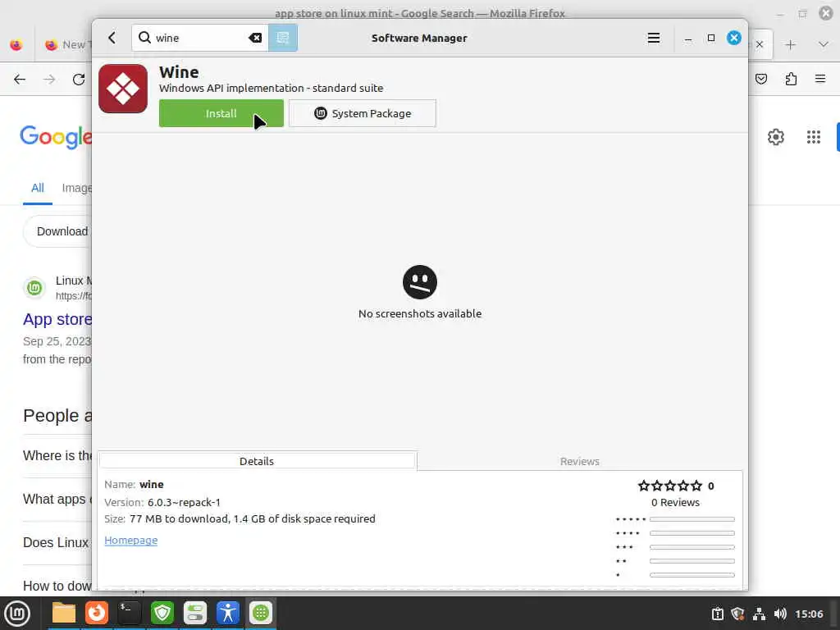
Task: Click the no screenshots sad face icon
Action: [x=419, y=282]
